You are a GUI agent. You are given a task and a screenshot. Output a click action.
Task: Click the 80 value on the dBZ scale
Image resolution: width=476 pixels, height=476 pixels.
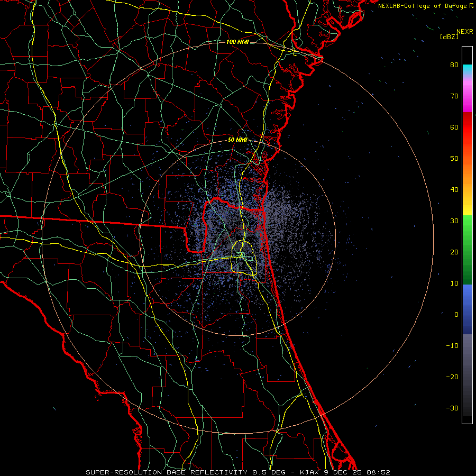454,65
